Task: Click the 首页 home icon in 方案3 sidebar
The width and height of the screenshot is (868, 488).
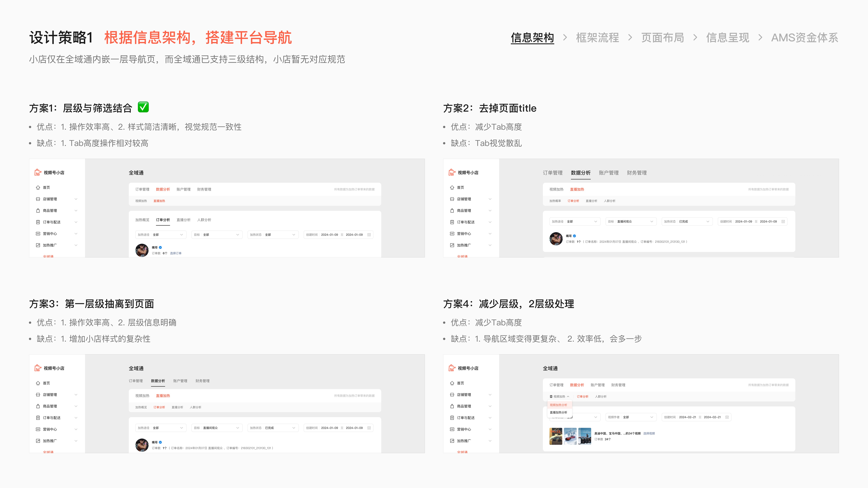Action: click(x=38, y=383)
